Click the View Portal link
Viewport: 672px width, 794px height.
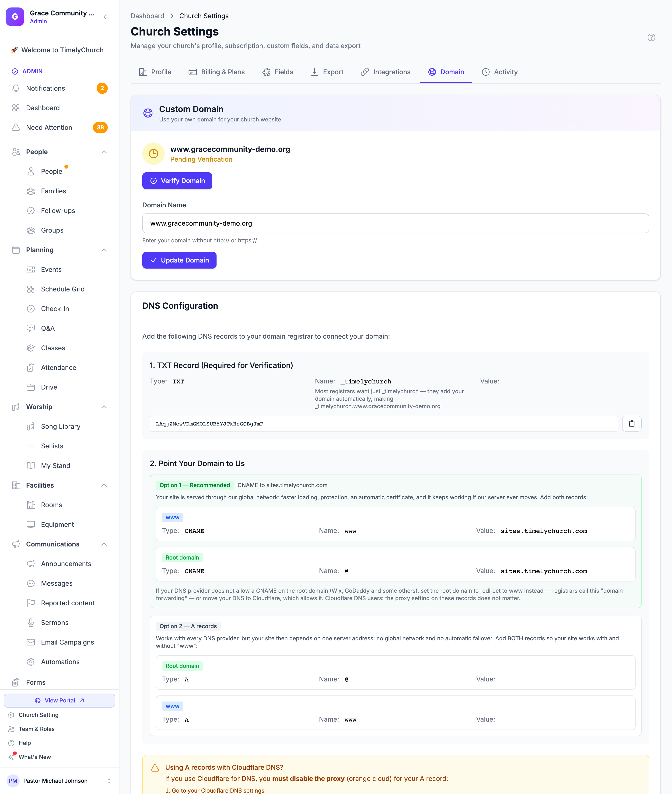(x=59, y=700)
